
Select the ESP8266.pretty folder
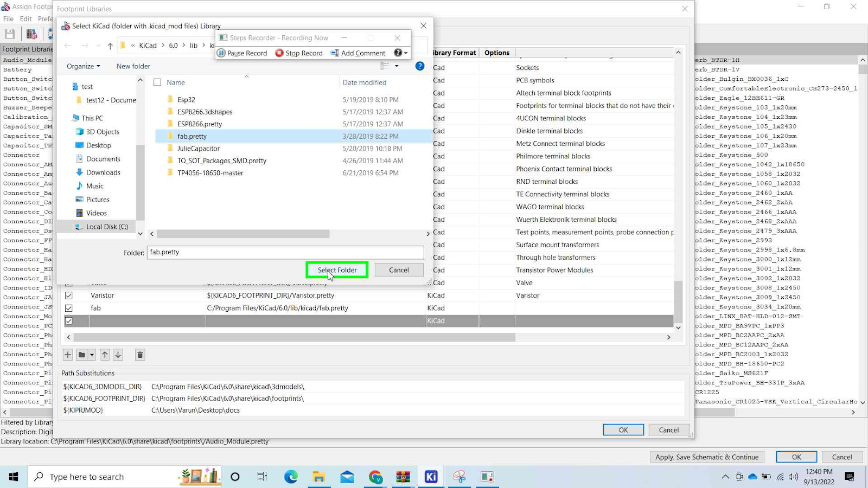tap(200, 124)
